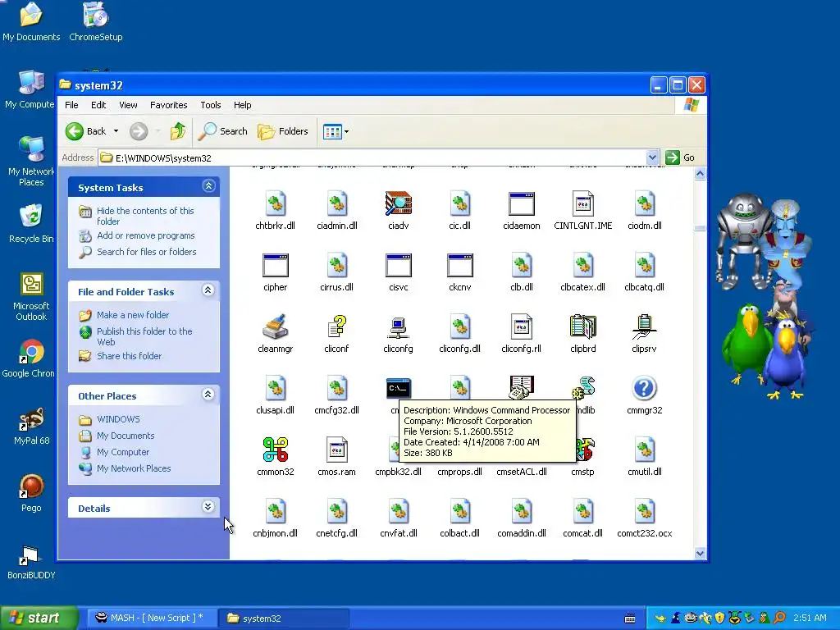Viewport: 840px width, 630px height.
Task: Open the Edit menu
Action: pyautogui.click(x=98, y=105)
